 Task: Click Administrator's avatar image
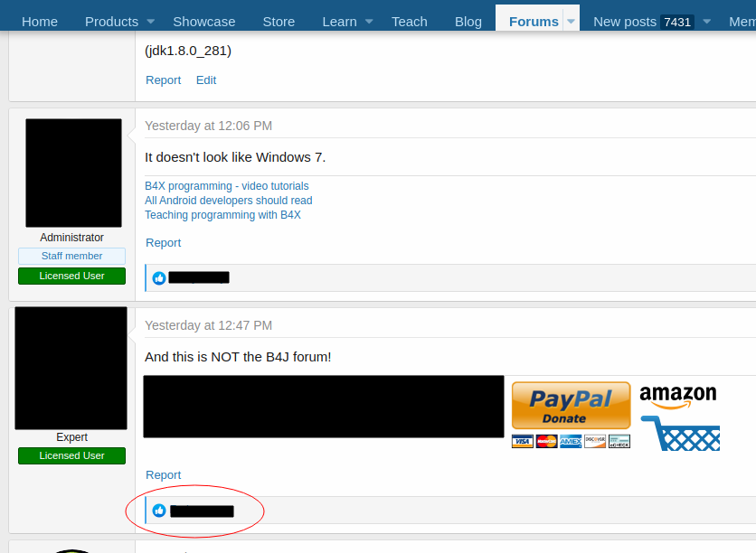coord(73,173)
